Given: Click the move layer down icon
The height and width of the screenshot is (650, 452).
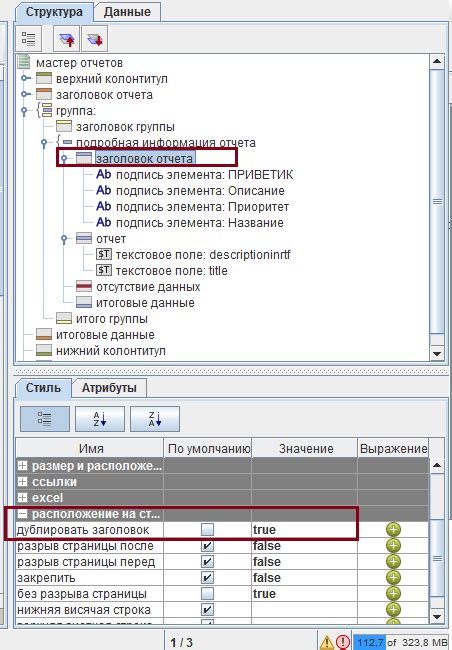Looking at the screenshot, I should (95, 39).
